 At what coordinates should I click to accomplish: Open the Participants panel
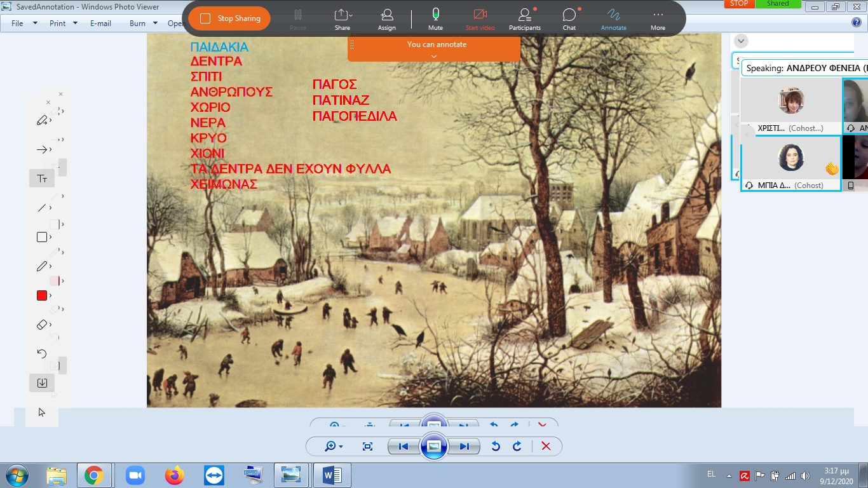pyautogui.click(x=524, y=18)
